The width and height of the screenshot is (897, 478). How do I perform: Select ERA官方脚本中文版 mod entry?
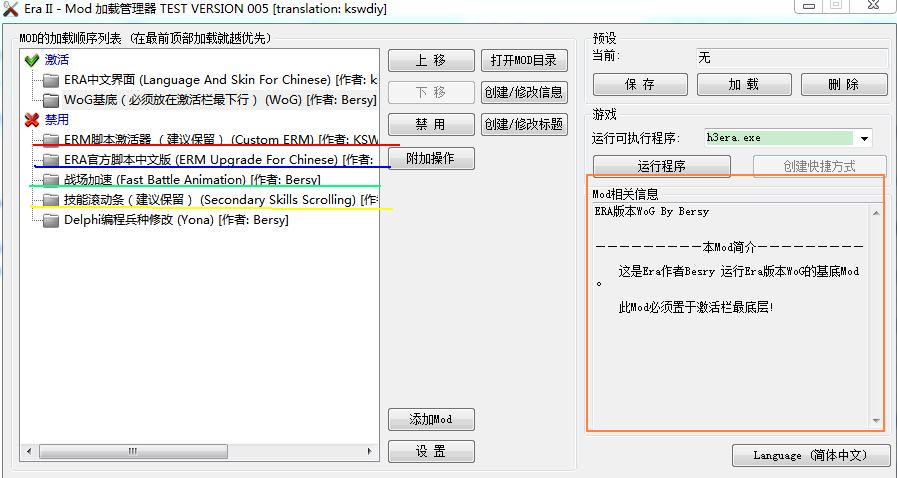[200, 160]
